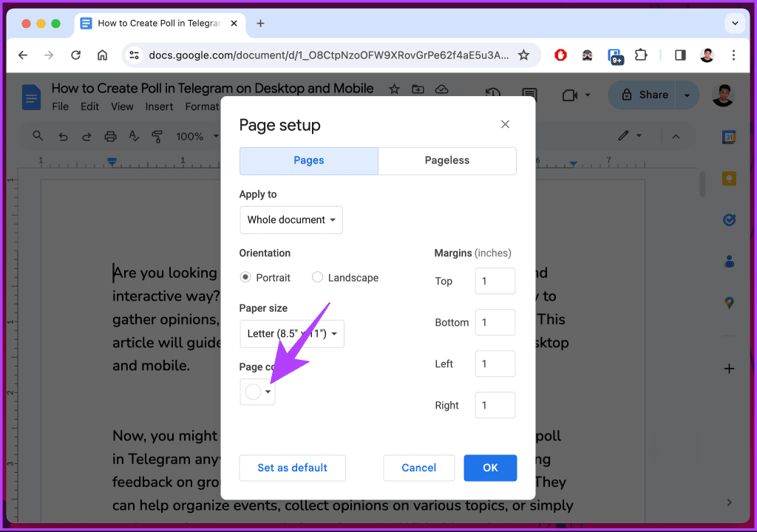Select the print icon in the toolbar

click(x=110, y=136)
